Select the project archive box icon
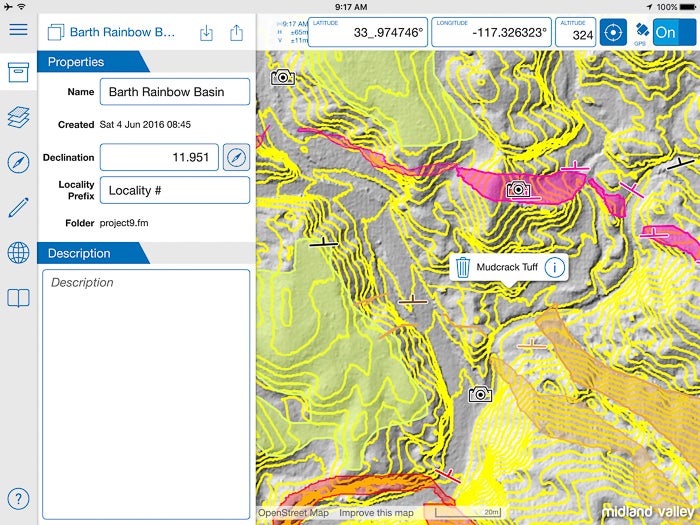 [x=18, y=72]
